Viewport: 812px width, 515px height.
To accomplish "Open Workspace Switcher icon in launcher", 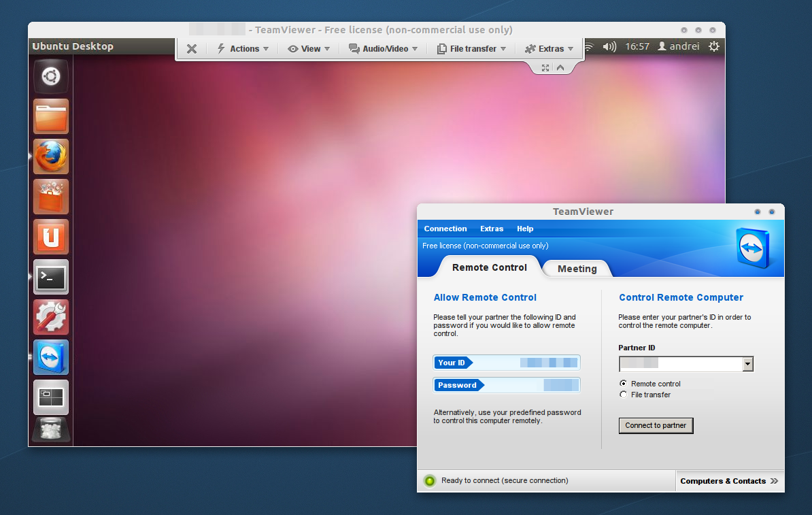I will click(x=51, y=397).
